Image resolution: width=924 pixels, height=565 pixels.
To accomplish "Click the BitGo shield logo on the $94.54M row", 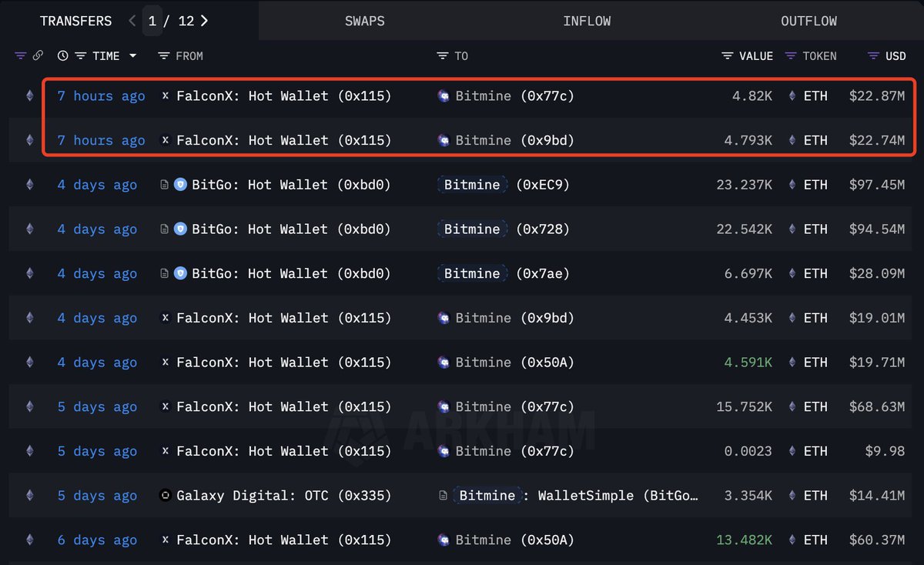I will [x=180, y=229].
